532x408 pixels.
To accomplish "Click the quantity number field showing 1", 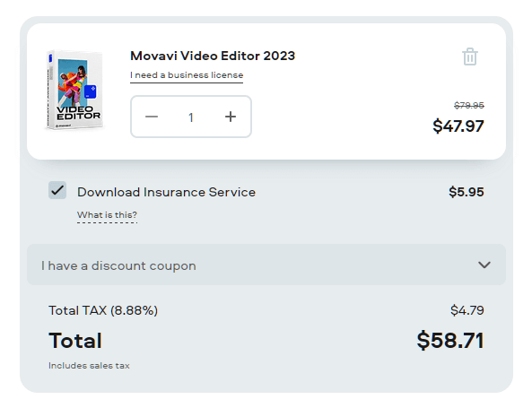I will (191, 117).
